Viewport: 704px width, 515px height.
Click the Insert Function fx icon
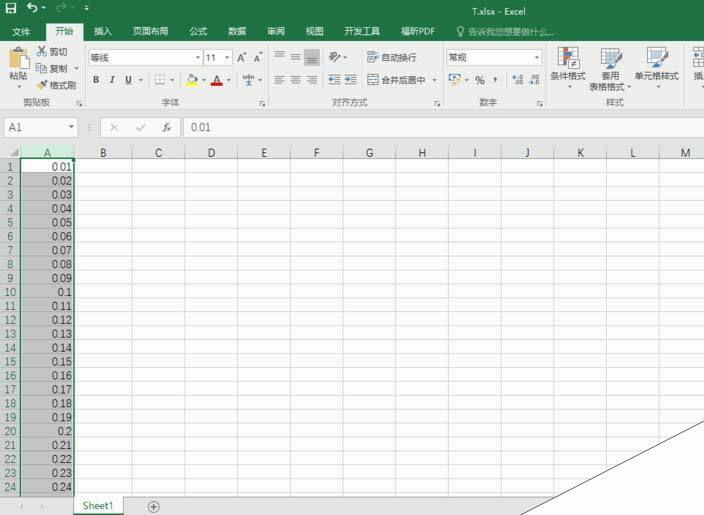coord(167,128)
